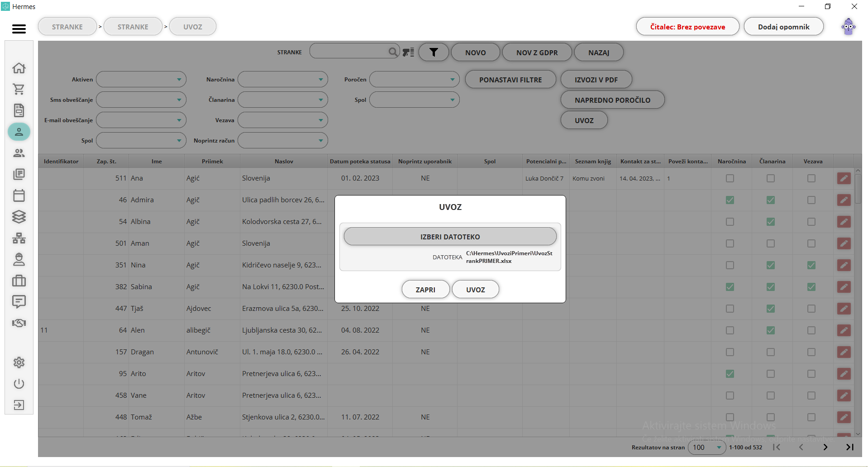
Task: Go to the home icon in sidebar
Action: [19, 68]
